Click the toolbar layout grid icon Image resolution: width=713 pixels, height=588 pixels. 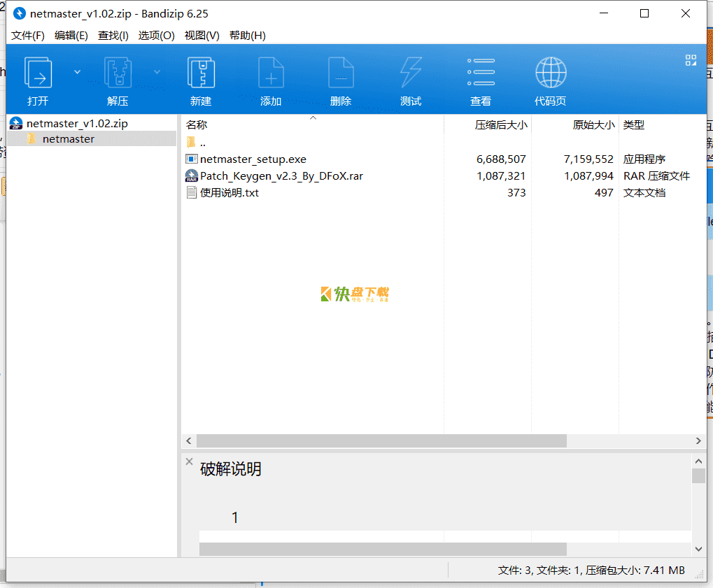pyautogui.click(x=691, y=60)
